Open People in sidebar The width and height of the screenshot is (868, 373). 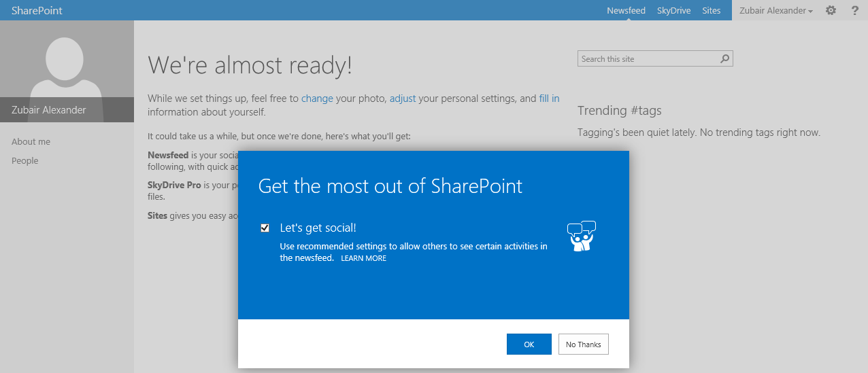(25, 160)
